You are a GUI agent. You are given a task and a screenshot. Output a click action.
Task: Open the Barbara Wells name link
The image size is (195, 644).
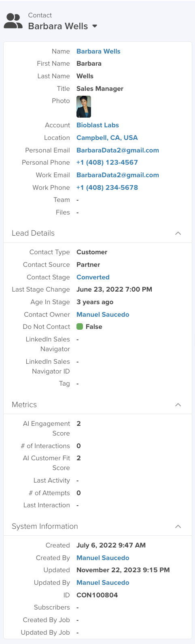click(x=98, y=51)
